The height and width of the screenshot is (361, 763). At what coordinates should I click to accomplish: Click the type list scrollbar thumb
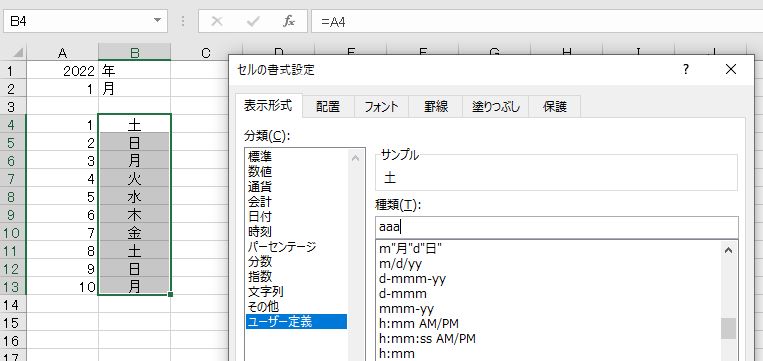[x=728, y=328]
